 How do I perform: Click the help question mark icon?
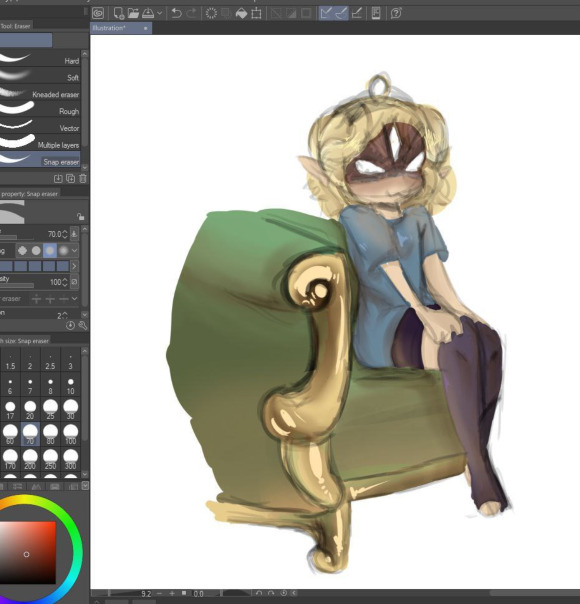396,13
